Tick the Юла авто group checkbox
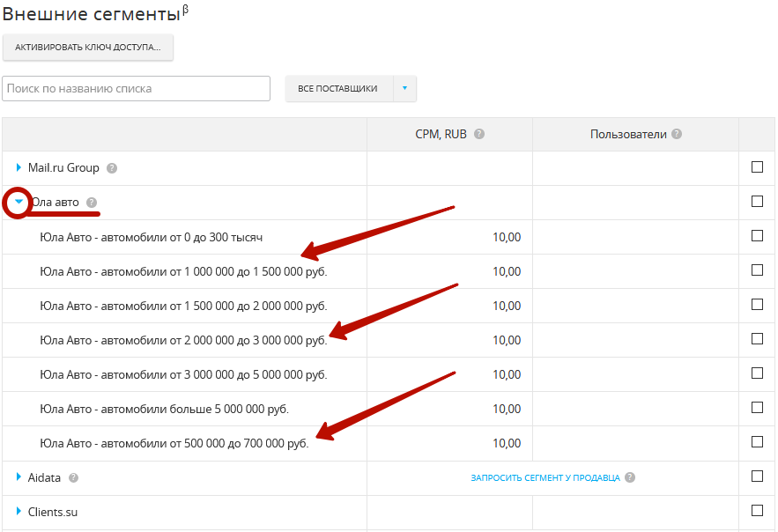 point(757,202)
